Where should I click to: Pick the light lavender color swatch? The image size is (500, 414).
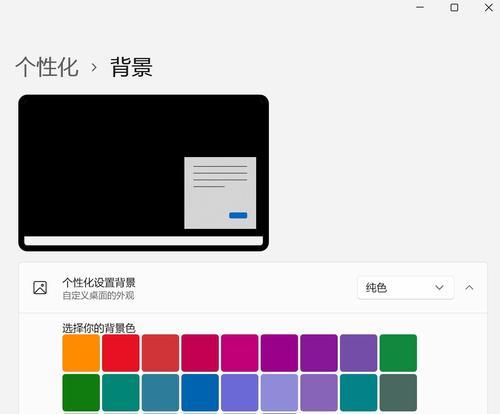point(279,393)
